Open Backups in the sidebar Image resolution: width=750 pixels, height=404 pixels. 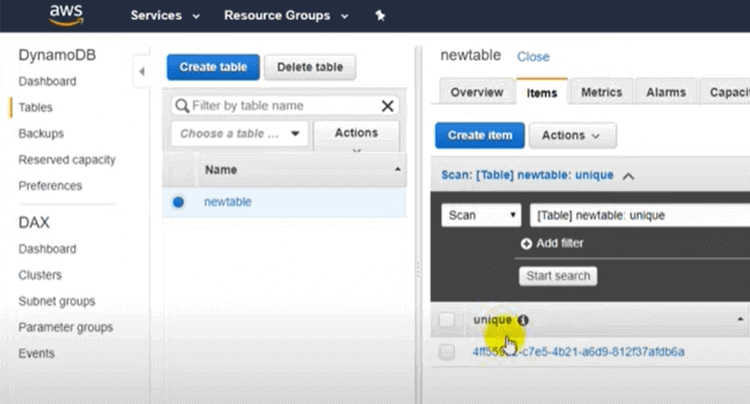point(41,134)
